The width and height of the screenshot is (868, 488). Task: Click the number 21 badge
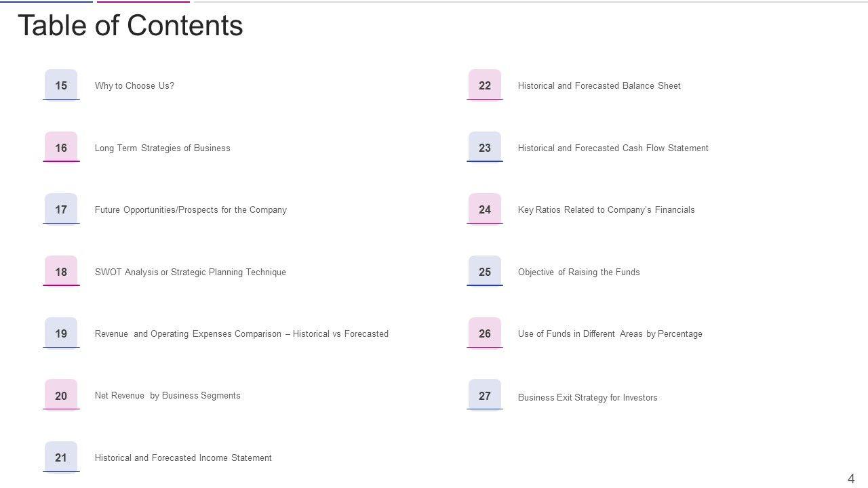point(61,457)
